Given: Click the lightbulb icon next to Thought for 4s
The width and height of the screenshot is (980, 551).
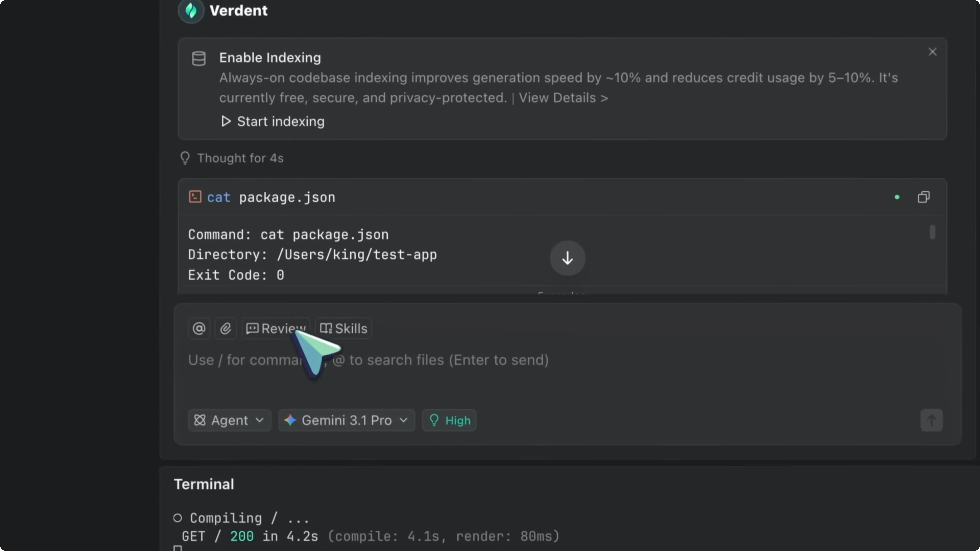Looking at the screenshot, I should pos(185,158).
